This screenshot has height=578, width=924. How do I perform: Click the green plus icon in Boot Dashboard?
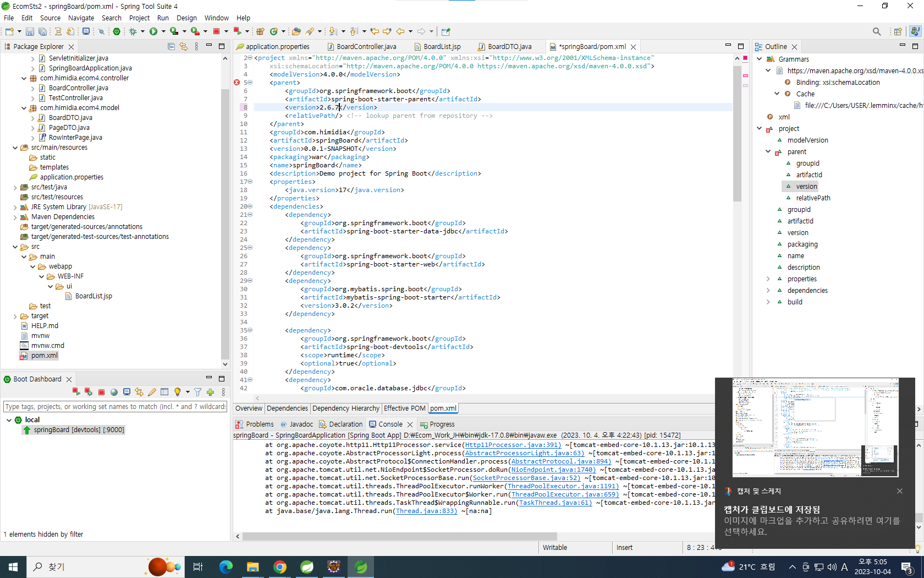click(210, 392)
